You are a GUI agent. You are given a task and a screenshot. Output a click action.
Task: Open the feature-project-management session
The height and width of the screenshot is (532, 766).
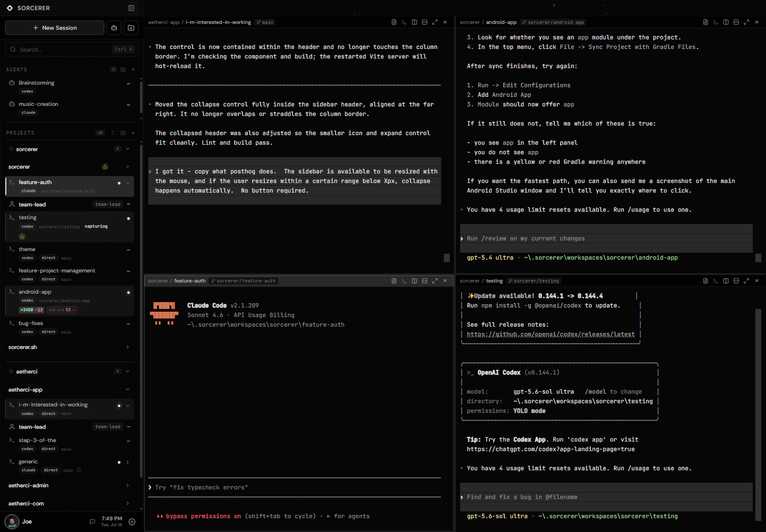[70, 275]
